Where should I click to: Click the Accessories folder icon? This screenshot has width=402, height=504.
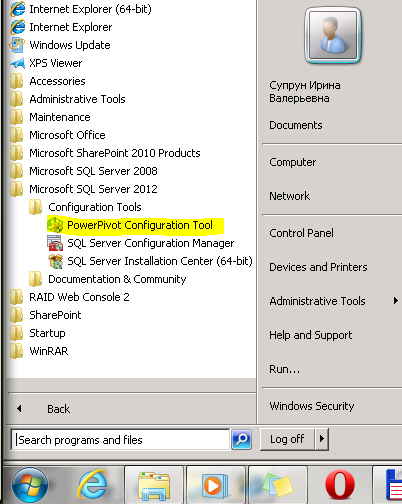tap(16, 81)
